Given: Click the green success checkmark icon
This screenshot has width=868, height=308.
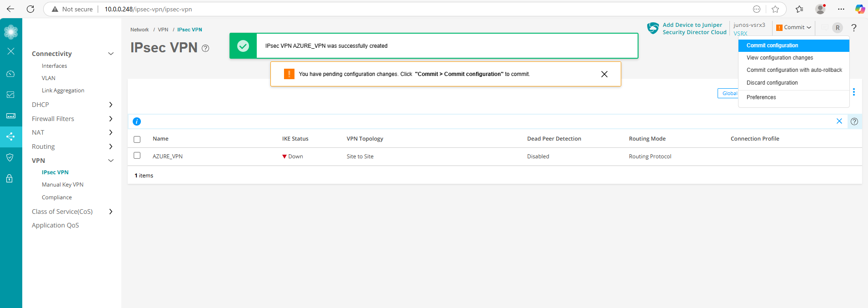Looking at the screenshot, I should click(243, 46).
